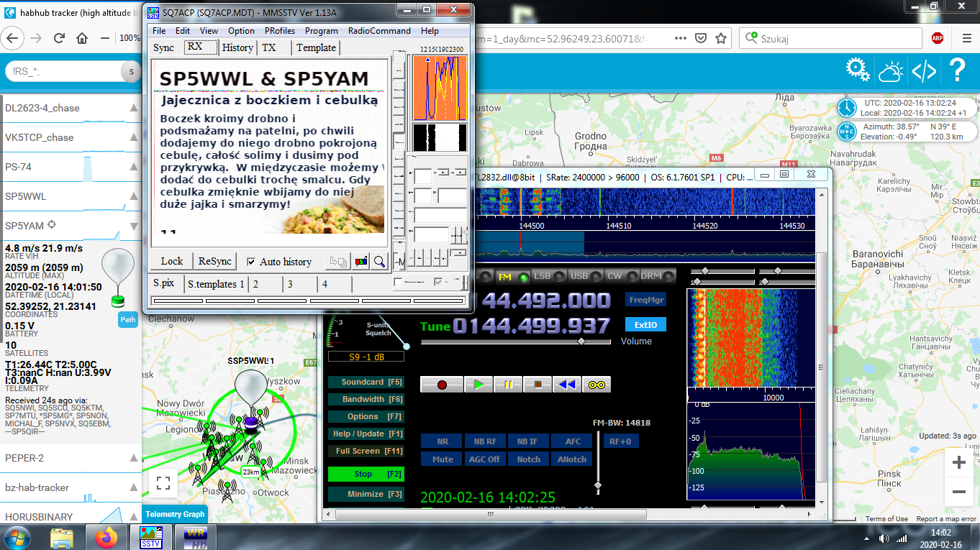Click the ABP adblock extension icon
The width and height of the screenshot is (980, 550).
(938, 39)
